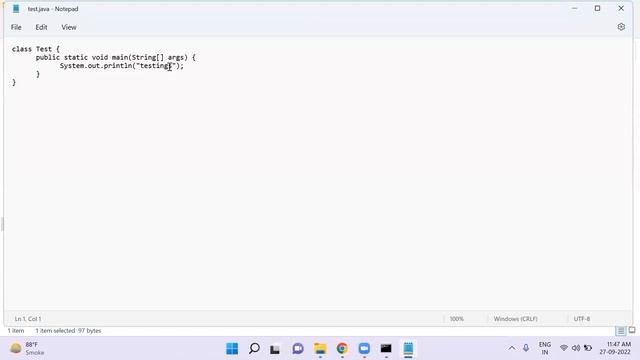Image resolution: width=640 pixels, height=360 pixels.
Task: Open Wi-Fi network tray icon
Action: tap(564, 348)
